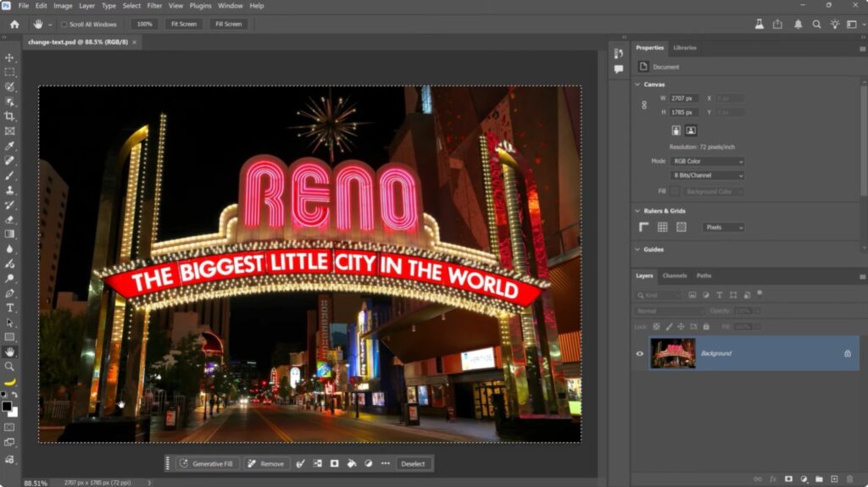868x487 pixels.
Task: Select the Frame tool
Action: click(9, 131)
